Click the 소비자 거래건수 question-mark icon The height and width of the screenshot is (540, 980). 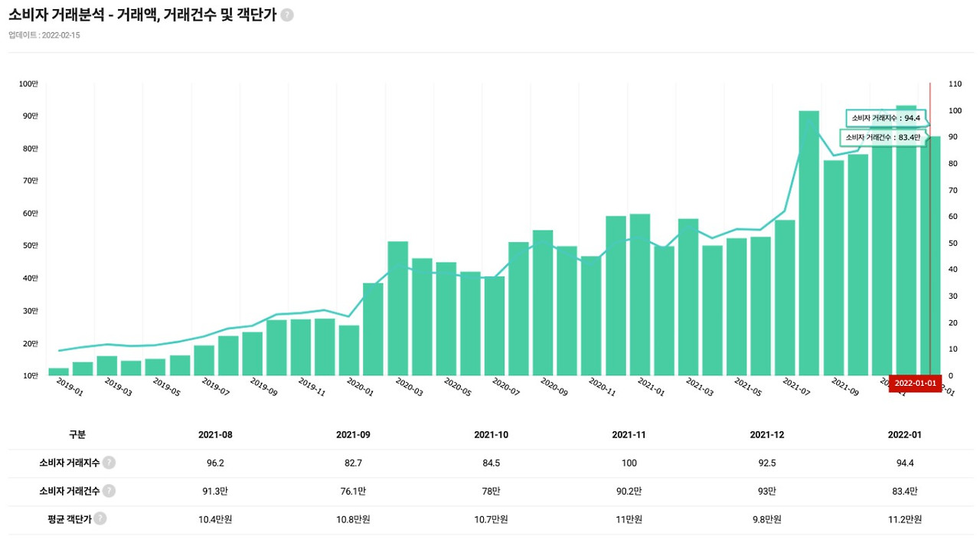pos(109,491)
